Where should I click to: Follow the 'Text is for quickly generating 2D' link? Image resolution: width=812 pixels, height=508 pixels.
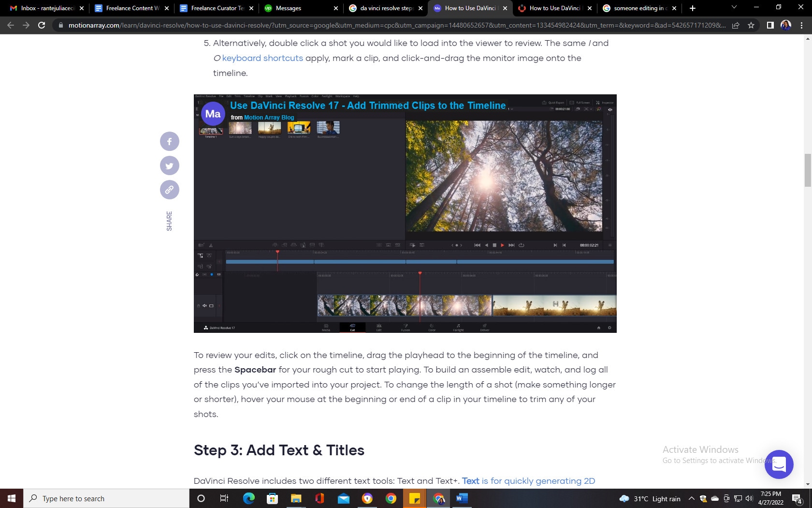click(528, 481)
